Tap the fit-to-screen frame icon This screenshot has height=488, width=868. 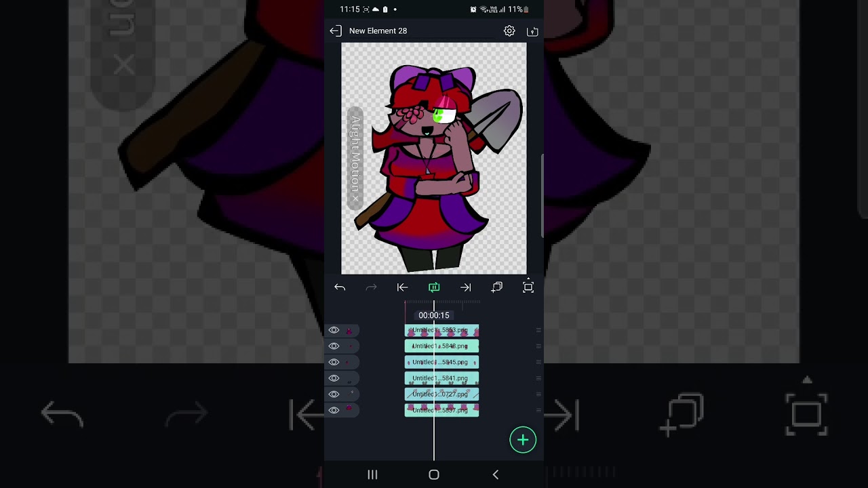click(x=528, y=287)
